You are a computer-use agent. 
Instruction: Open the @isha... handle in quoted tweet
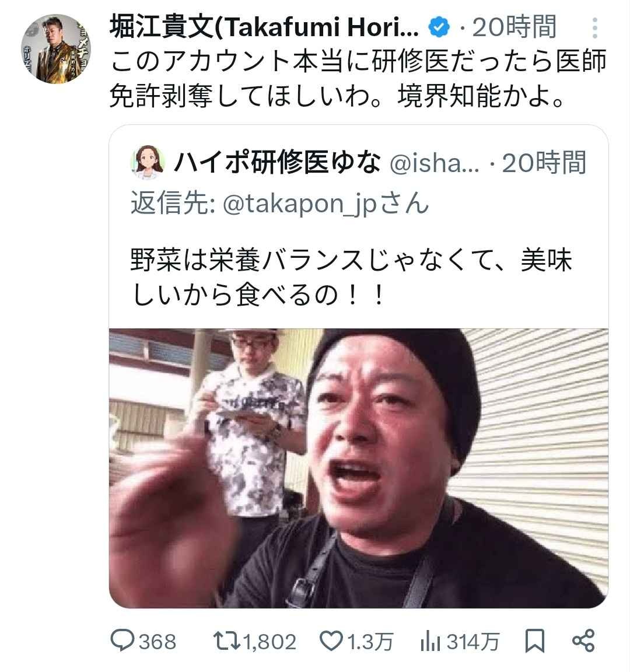coord(435,163)
